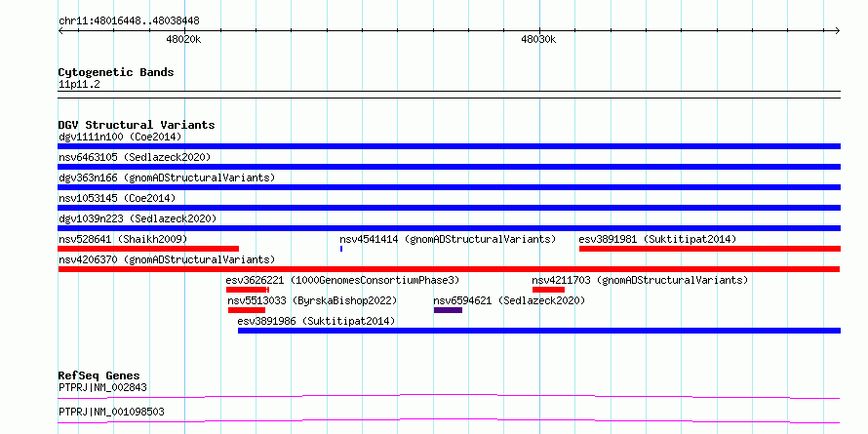Image resolution: width=868 pixels, height=434 pixels.
Task: Click the blue bar under dgv363n166
Action: click(x=449, y=187)
